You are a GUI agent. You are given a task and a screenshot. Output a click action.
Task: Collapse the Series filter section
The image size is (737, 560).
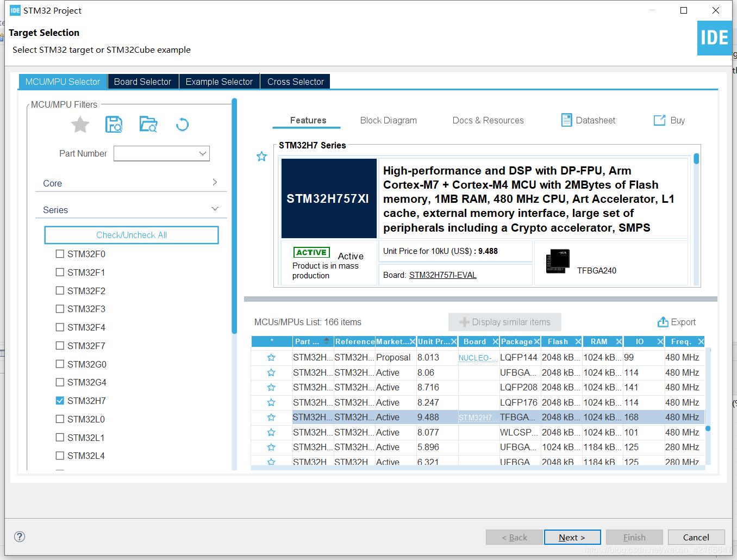[x=131, y=209]
